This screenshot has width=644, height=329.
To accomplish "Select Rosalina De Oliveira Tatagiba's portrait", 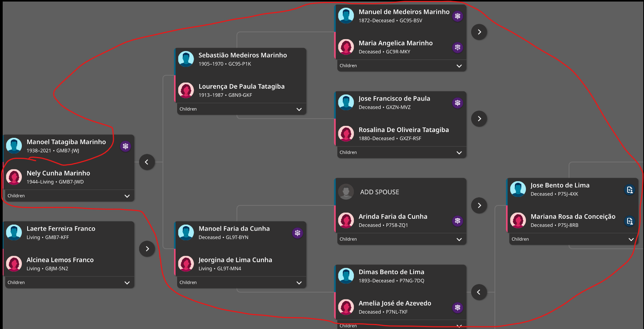I will (x=346, y=134).
